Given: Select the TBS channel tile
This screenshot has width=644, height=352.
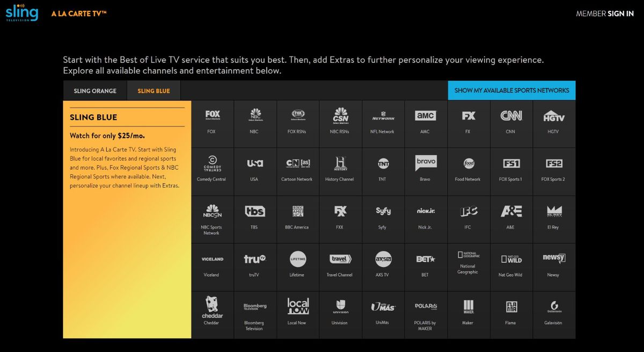Looking at the screenshot, I should tap(255, 219).
